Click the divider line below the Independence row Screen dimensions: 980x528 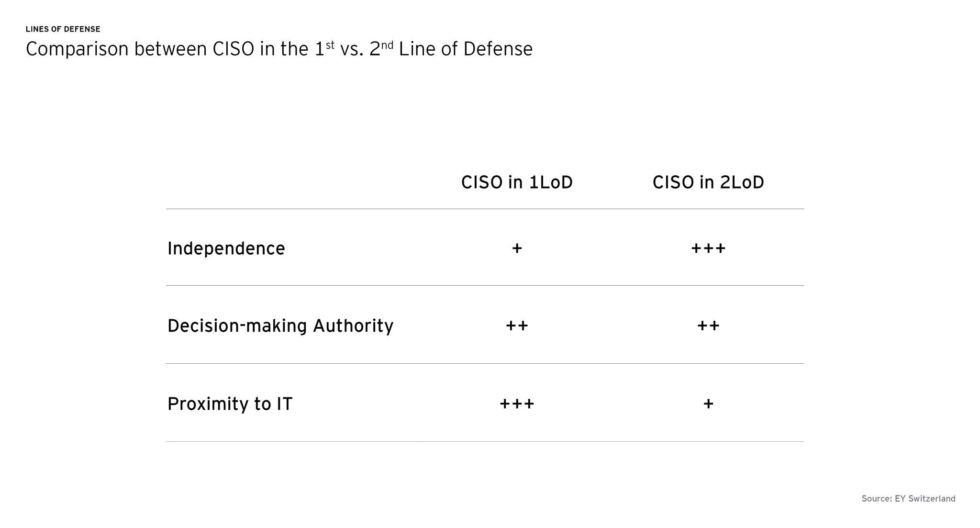pos(485,285)
